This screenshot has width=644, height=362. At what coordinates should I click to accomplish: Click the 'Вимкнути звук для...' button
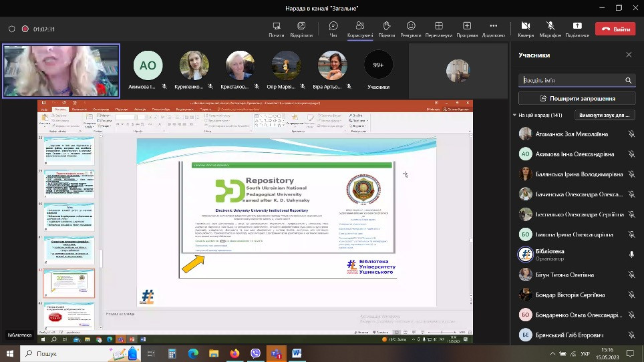pyautogui.click(x=604, y=115)
